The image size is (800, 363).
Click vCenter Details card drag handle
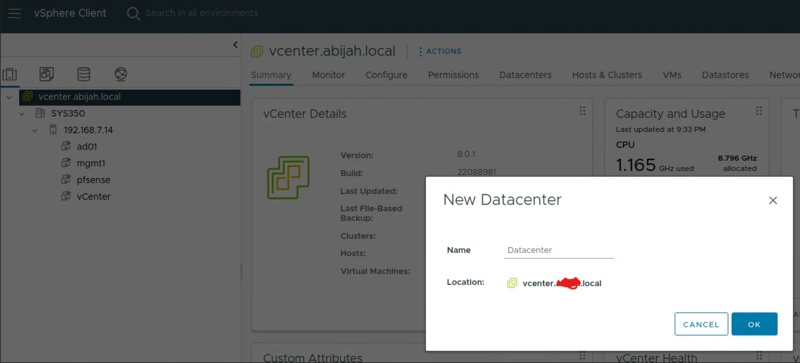coord(582,111)
